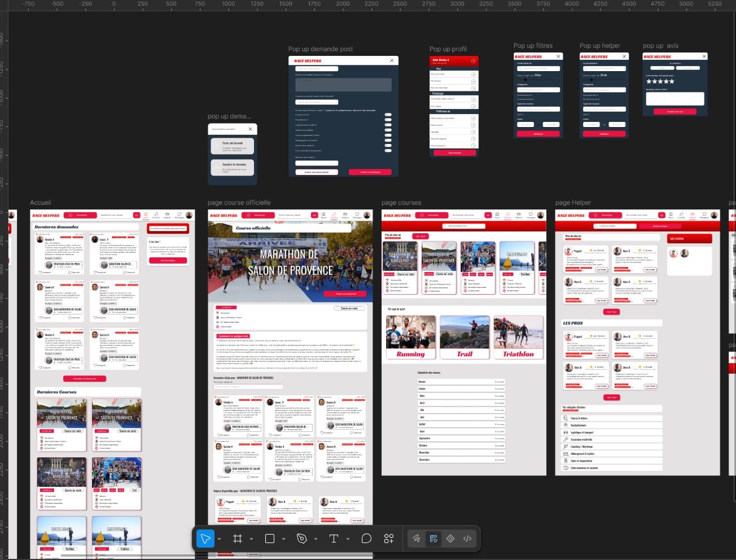
Task: Select the Rectangle shape tool
Action: click(x=270, y=539)
